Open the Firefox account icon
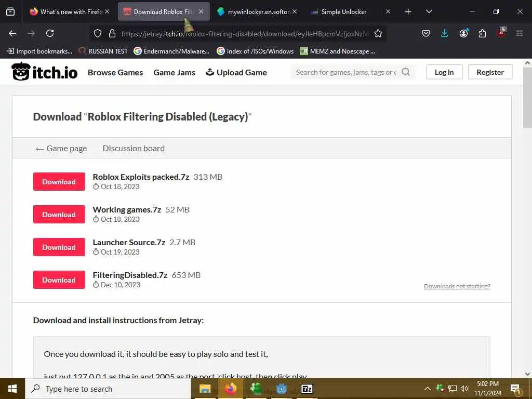 (463, 33)
